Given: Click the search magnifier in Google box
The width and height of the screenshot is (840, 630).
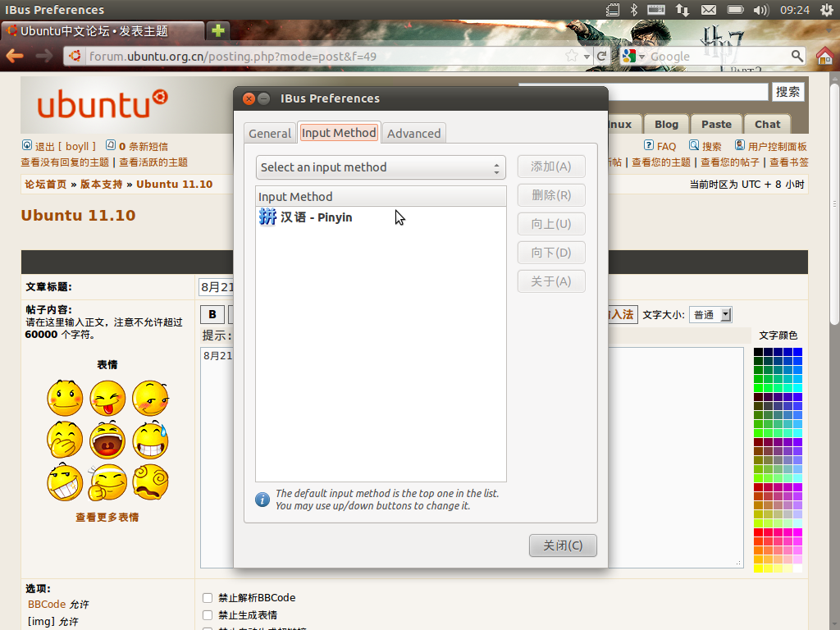Looking at the screenshot, I should (x=797, y=56).
